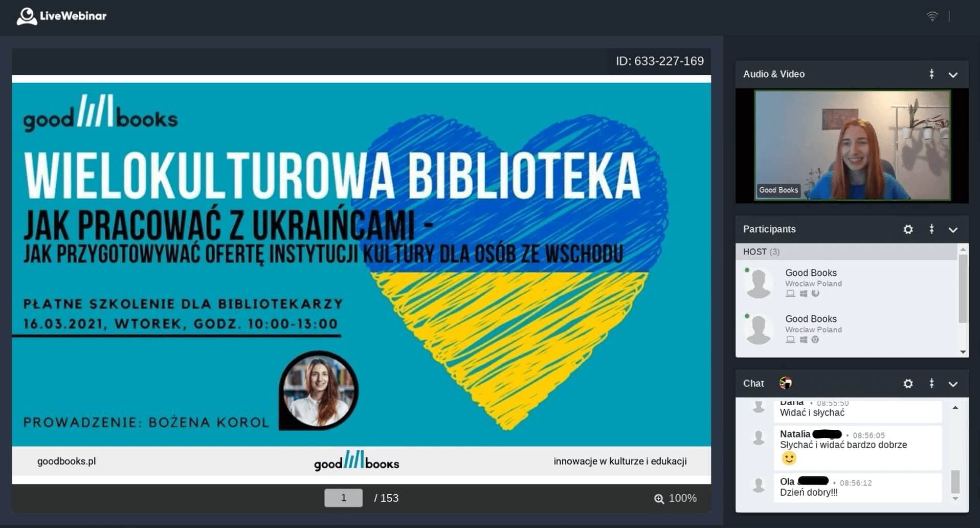The width and height of the screenshot is (980, 528).
Task: Collapse the Chat panel
Action: point(953,384)
